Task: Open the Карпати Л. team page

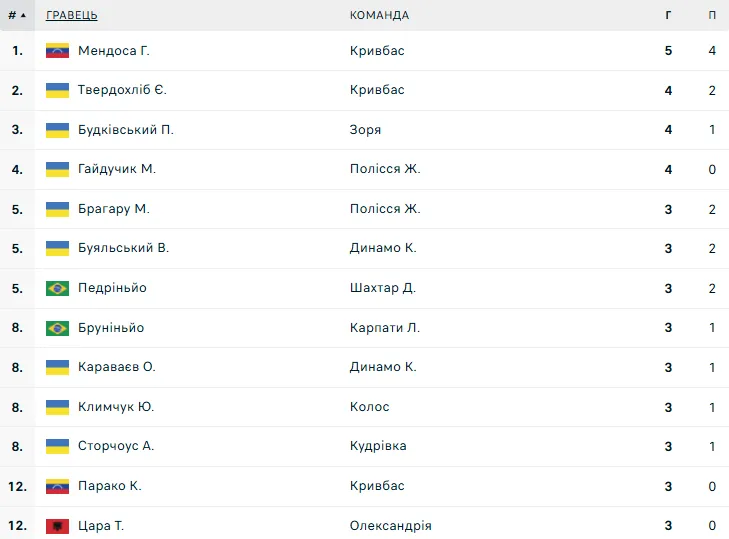Action: tap(385, 328)
